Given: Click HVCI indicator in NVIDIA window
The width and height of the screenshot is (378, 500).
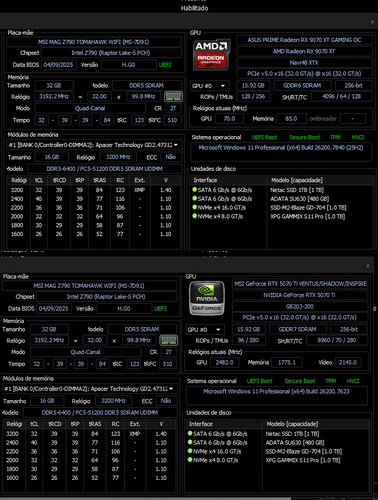Looking at the screenshot, I should coord(353,381).
